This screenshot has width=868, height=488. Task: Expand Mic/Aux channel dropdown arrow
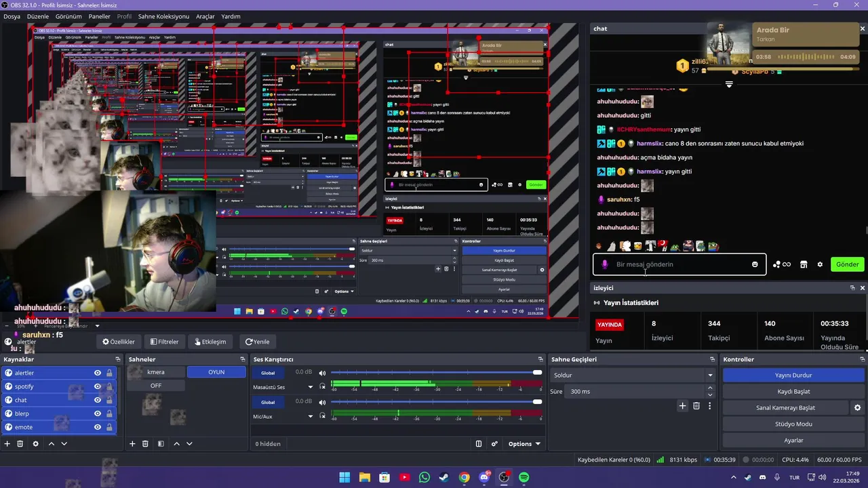click(x=311, y=416)
